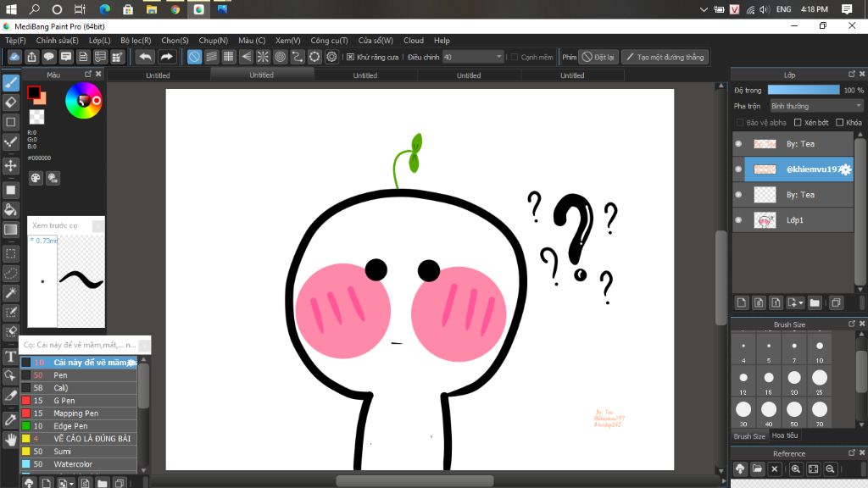Toggle Bảo vệ alpha checkbox
This screenshot has height=488, width=868.
click(739, 122)
